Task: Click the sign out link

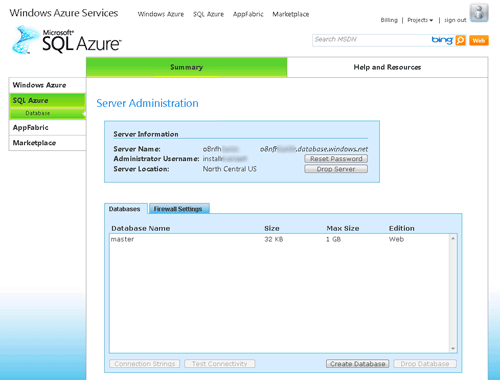Action: tap(455, 20)
